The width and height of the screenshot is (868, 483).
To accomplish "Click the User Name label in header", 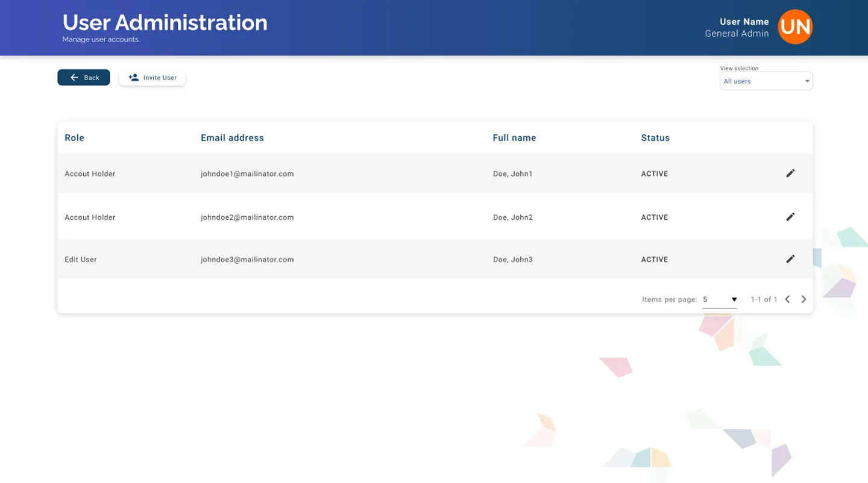I will point(744,22).
